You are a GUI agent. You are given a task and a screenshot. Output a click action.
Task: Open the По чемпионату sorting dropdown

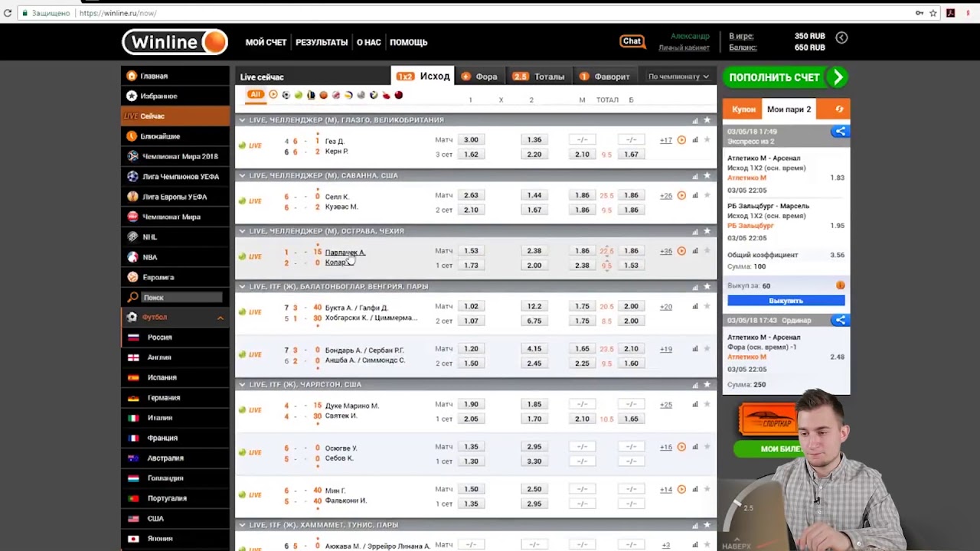(x=678, y=77)
